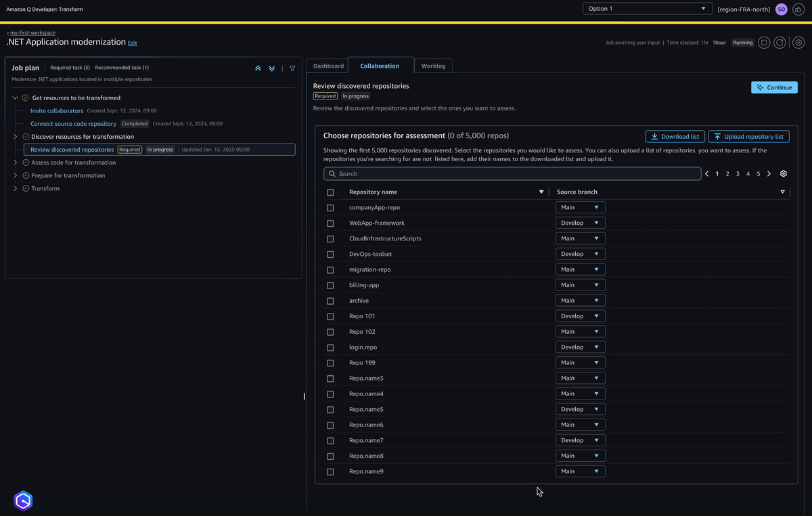The height and width of the screenshot is (516, 812).
Task: Click the Job plan filter icon
Action: (292, 68)
